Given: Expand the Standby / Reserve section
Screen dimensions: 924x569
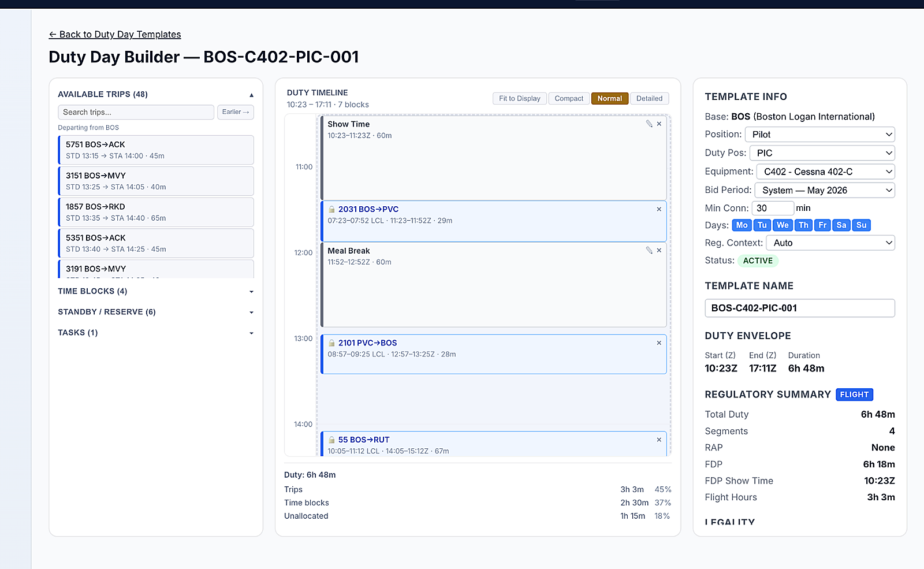Looking at the screenshot, I should [156, 312].
